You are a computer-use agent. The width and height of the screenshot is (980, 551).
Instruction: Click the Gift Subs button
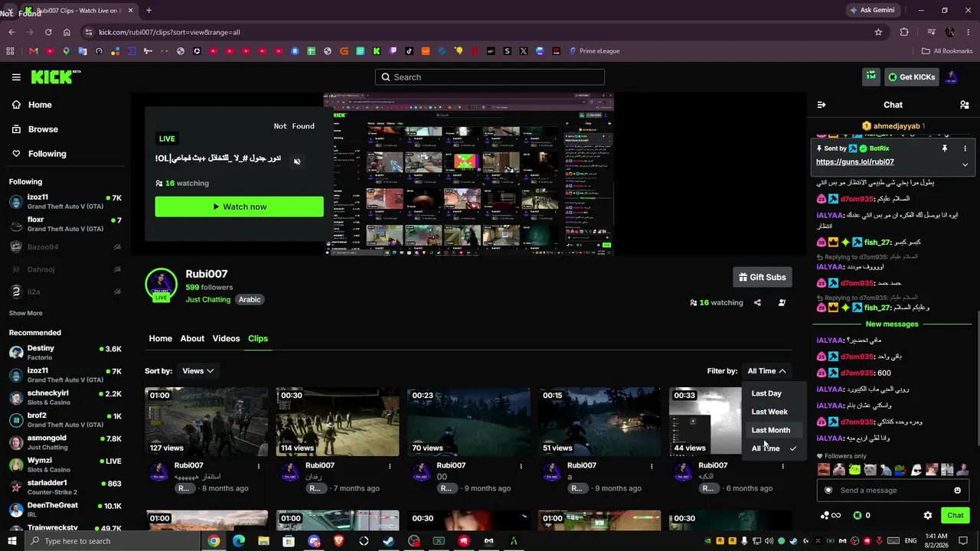762,277
